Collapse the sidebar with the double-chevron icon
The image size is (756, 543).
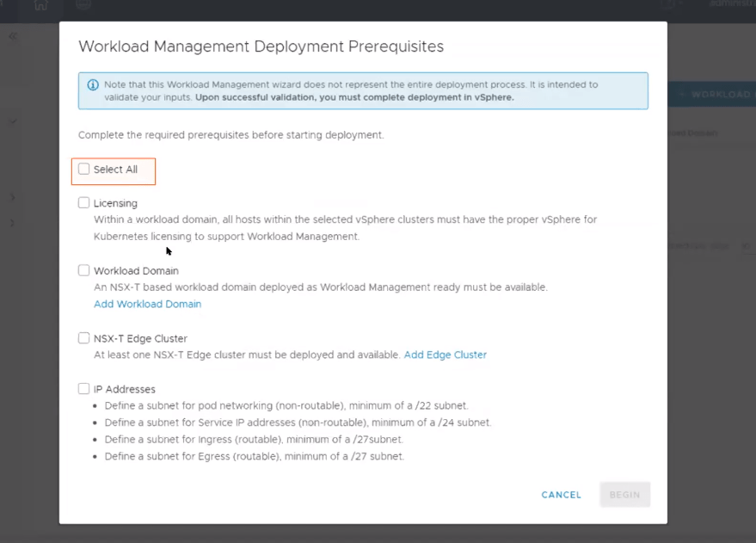click(13, 36)
